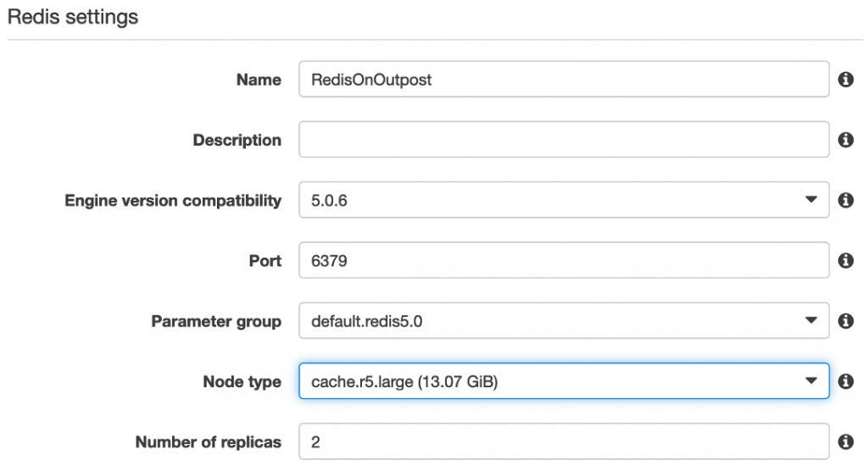
Task: Show info for Parameter group
Action: tap(845, 320)
